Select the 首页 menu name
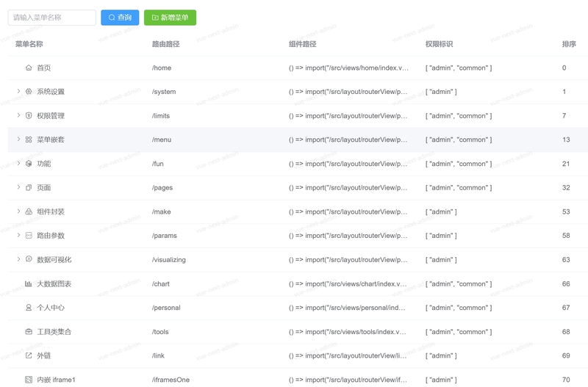 point(44,68)
